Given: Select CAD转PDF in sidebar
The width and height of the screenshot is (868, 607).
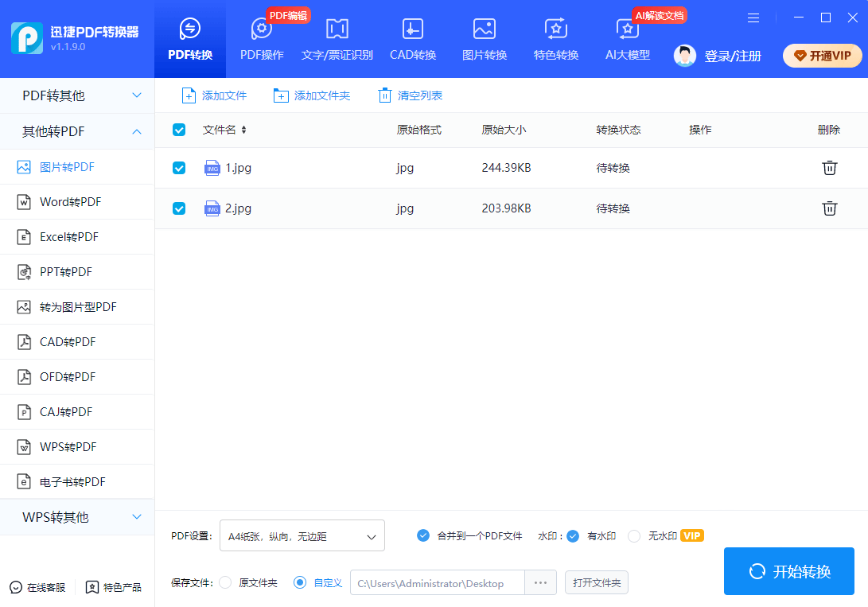Looking at the screenshot, I should [77, 342].
